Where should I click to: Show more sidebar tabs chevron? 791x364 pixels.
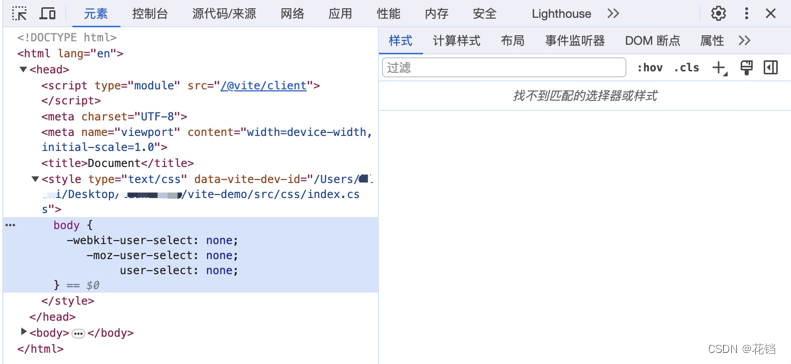744,40
